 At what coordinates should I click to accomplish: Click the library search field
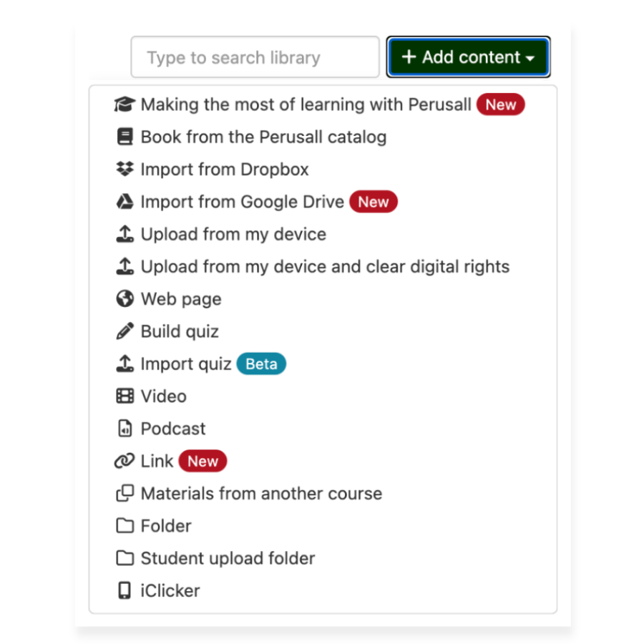point(255,57)
